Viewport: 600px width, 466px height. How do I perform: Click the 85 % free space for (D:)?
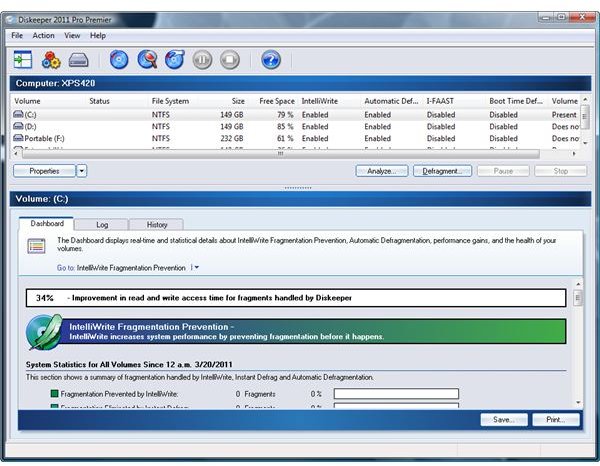point(285,126)
